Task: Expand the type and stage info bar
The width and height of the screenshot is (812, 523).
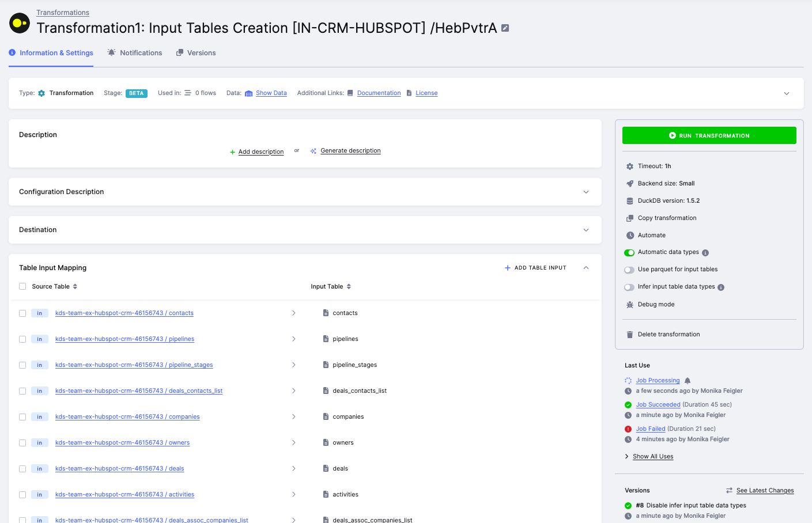Action: coord(787,93)
